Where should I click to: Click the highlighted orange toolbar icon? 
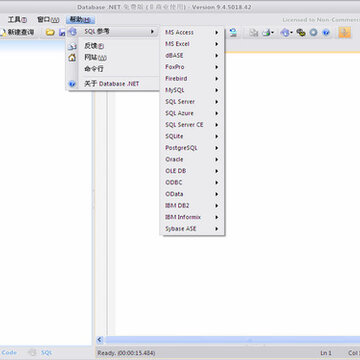click(x=345, y=32)
